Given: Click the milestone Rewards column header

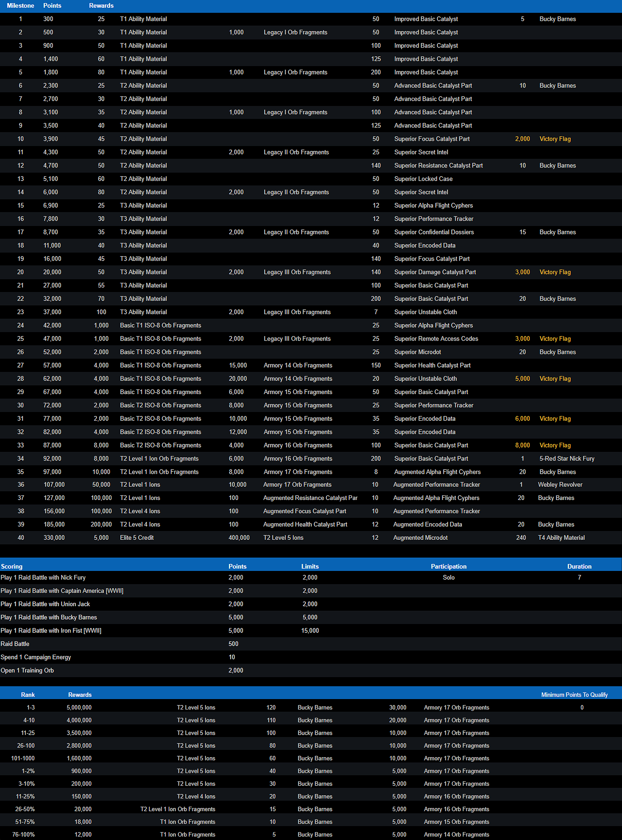Looking at the screenshot, I should [x=101, y=6].
